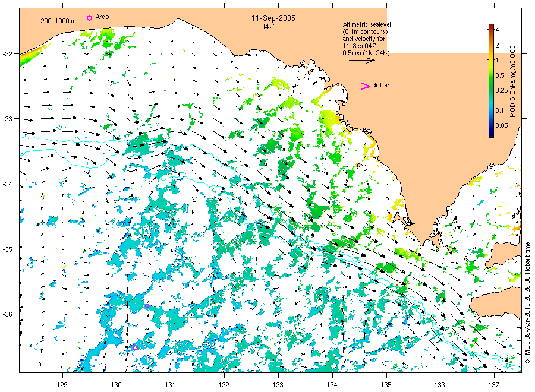Click the Argo legend circle marker
Screen dimensions: 535x392
click(x=89, y=18)
